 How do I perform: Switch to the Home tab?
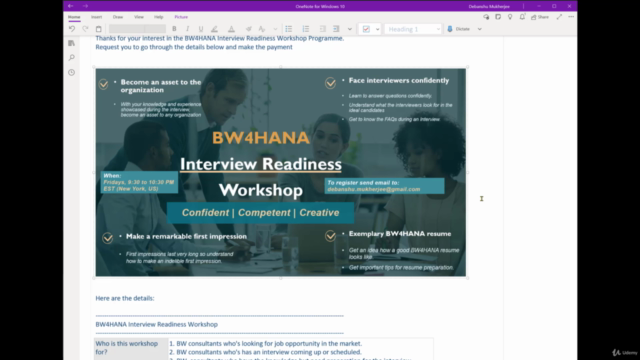(x=74, y=17)
